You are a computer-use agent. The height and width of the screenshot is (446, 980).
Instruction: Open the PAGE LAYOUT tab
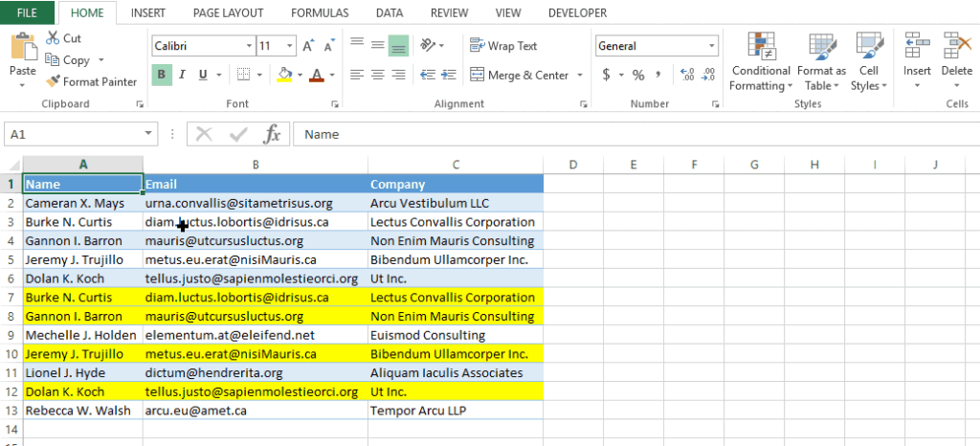228,13
